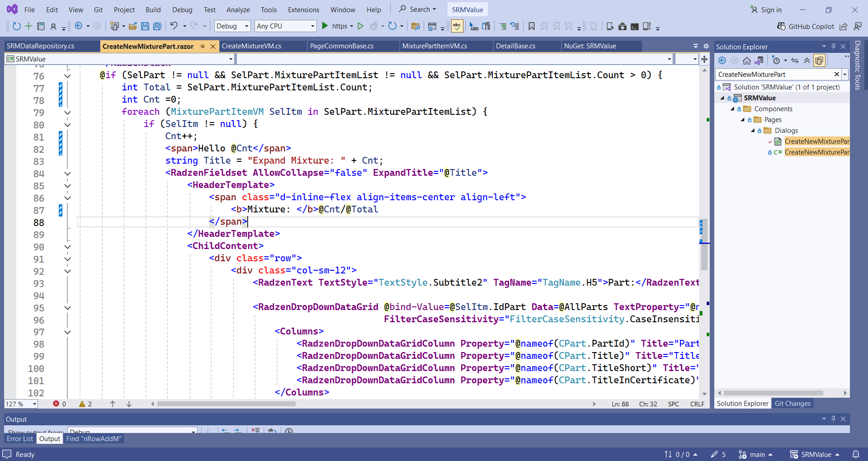The height and width of the screenshot is (461, 868).
Task: Click the Hot Reload restart icon
Action: [392, 26]
